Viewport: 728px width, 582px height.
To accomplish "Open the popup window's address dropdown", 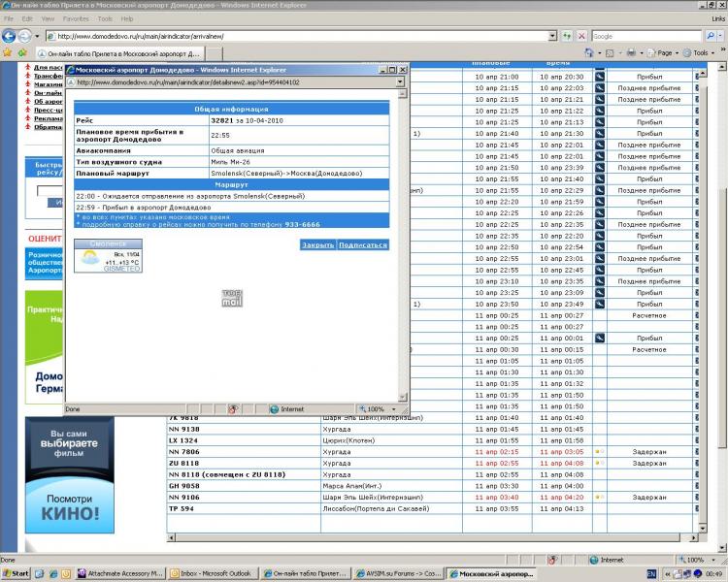I will click(x=401, y=82).
